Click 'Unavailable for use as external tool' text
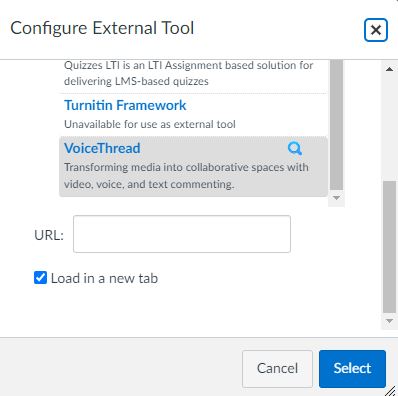 (x=150, y=124)
